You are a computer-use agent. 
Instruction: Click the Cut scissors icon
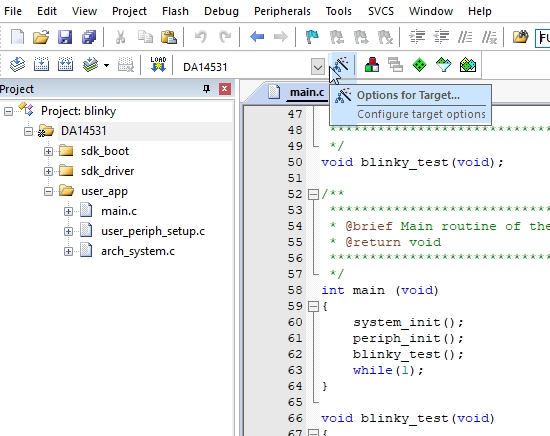(x=120, y=36)
